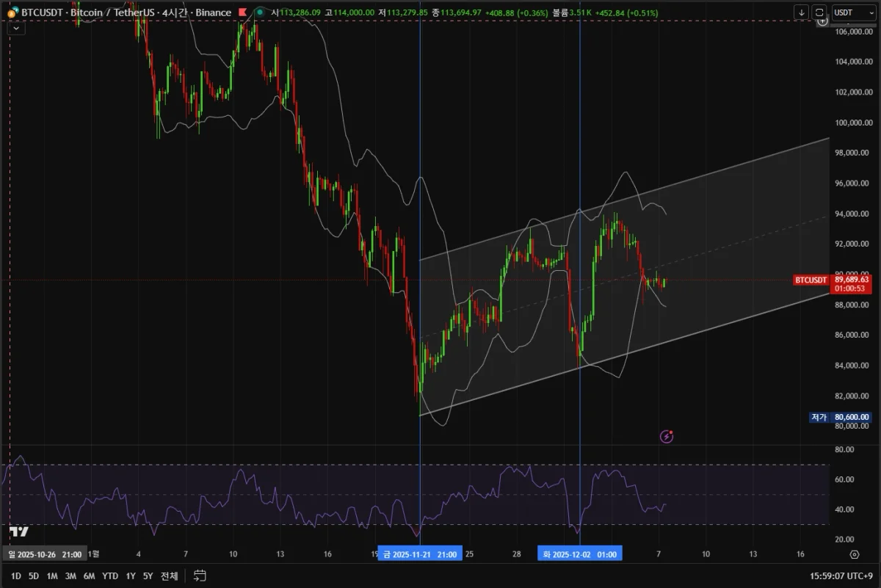Screen dimensions: 881x588
Task: Click the 2025-10-26 21:00 date label
Action: point(44,554)
